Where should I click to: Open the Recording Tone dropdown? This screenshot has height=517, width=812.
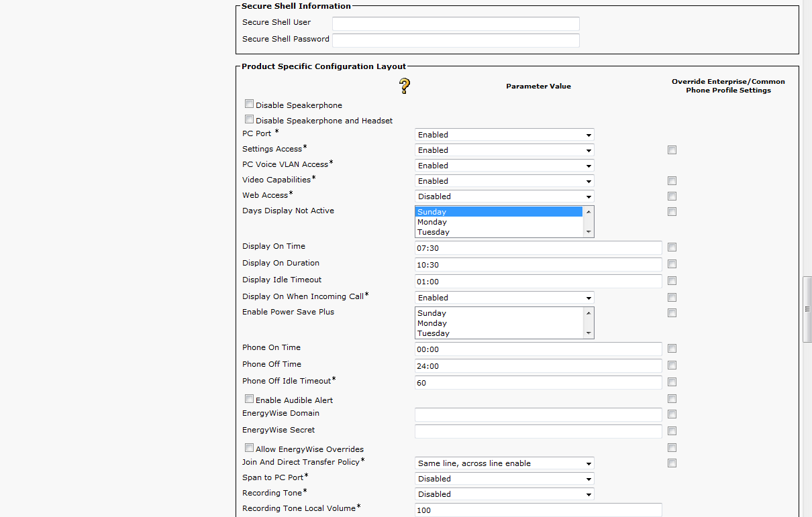(504, 494)
